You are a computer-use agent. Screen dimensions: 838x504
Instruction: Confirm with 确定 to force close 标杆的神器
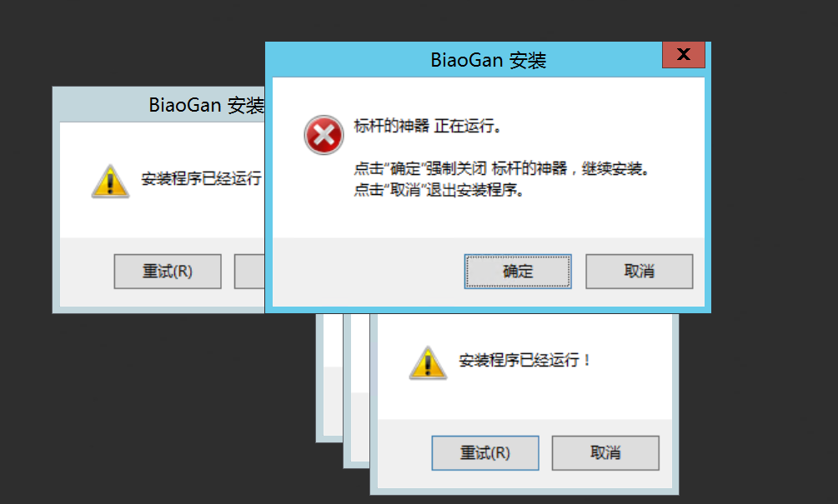[517, 272]
